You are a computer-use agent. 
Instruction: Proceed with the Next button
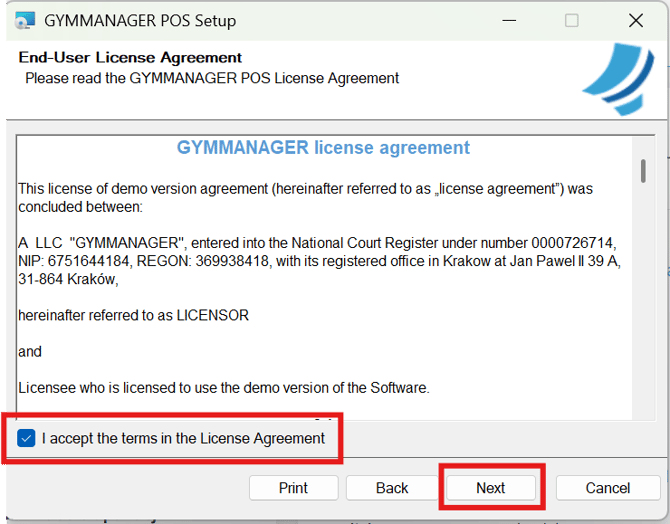[x=490, y=488]
